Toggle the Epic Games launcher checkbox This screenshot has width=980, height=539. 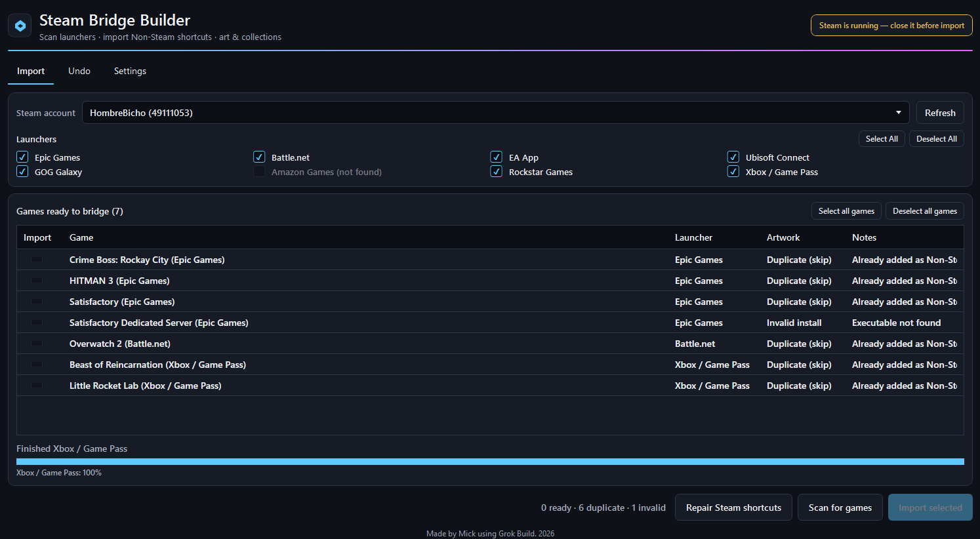[22, 157]
